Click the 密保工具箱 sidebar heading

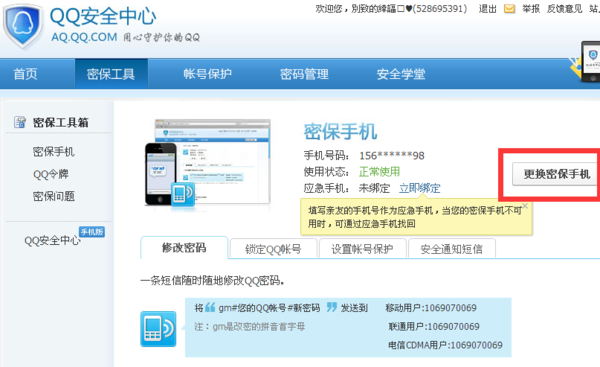point(60,122)
